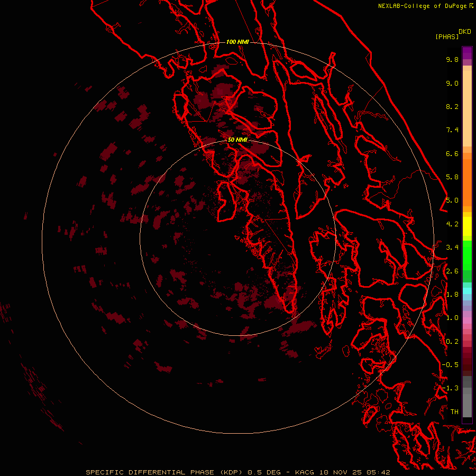Click the 50 NMI range ring label
Image resolution: width=476 pixels, height=476 pixels.
[237, 140]
